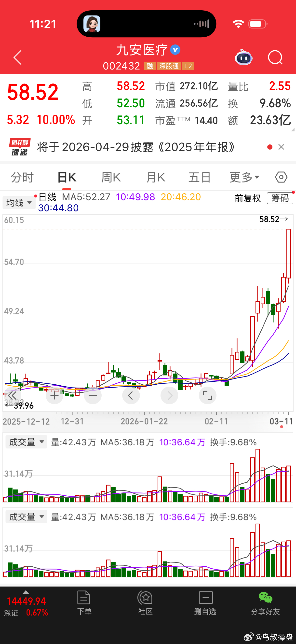The width and height of the screenshot is (296, 644).
Task: Tap the blue 30:44.80 MA label
Action: point(58,208)
